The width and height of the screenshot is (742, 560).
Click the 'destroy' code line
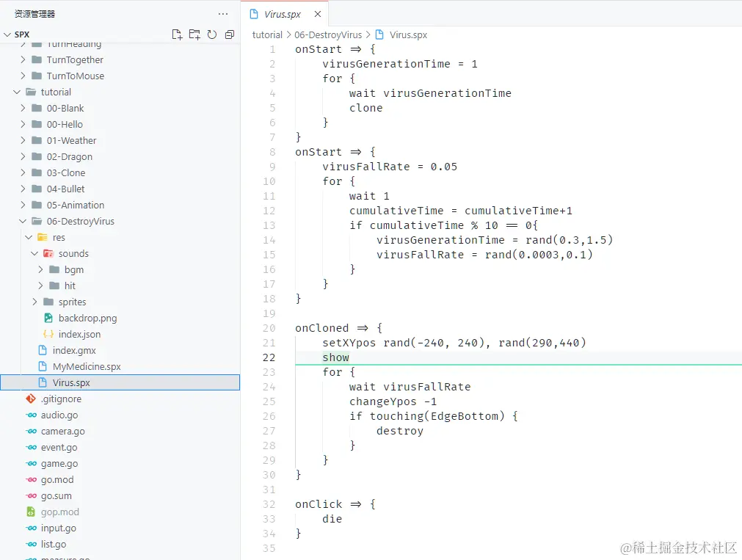[x=400, y=431]
